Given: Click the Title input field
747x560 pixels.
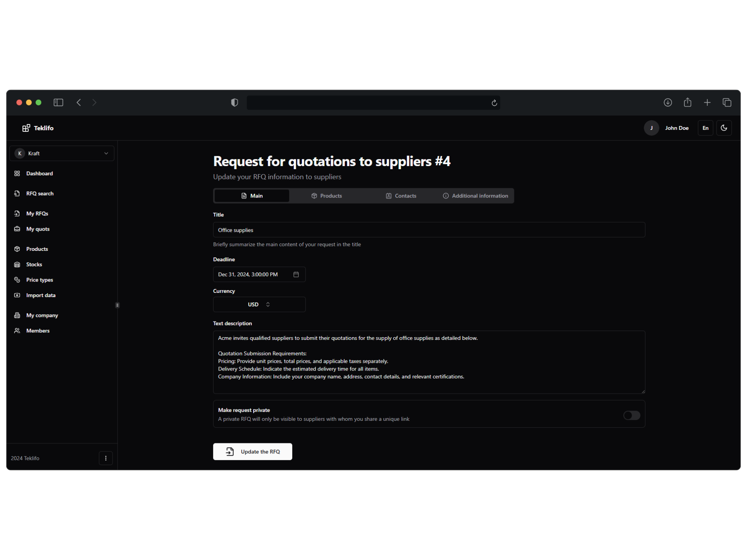Looking at the screenshot, I should pyautogui.click(x=429, y=230).
